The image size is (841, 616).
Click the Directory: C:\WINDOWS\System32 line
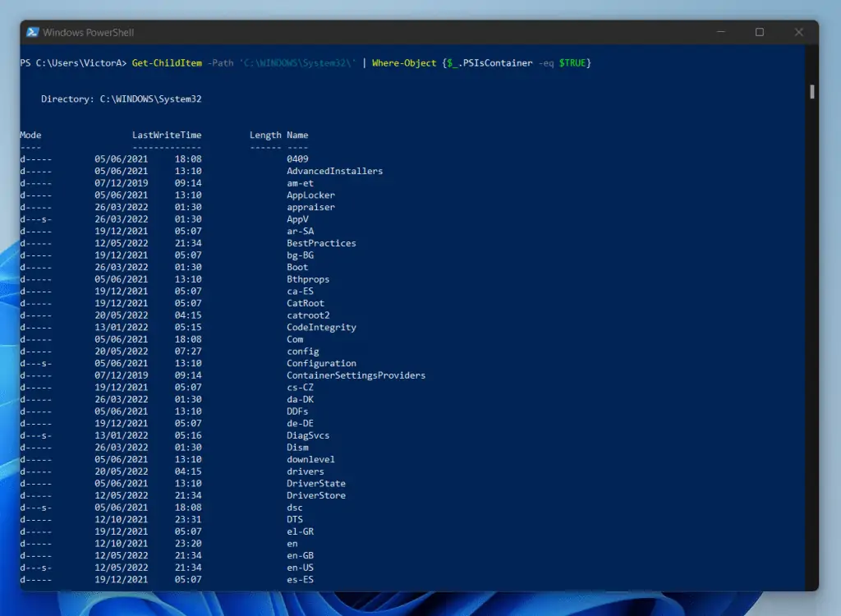[x=122, y=99]
